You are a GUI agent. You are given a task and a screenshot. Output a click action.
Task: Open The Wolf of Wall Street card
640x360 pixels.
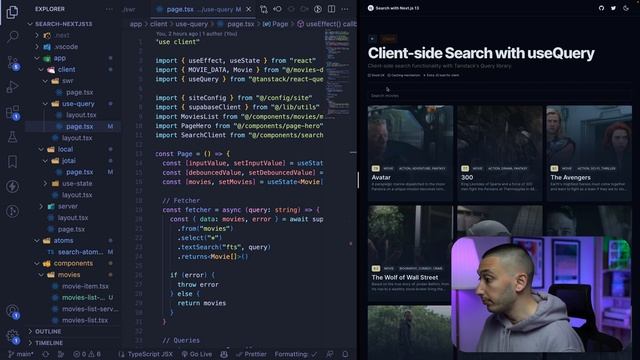409,253
